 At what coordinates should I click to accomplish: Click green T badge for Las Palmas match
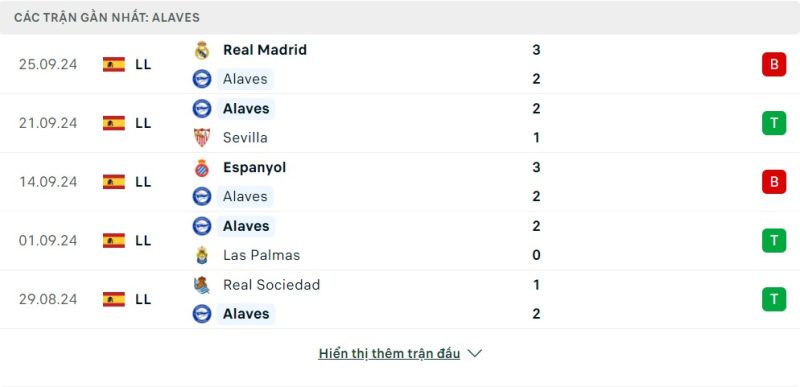[774, 241]
